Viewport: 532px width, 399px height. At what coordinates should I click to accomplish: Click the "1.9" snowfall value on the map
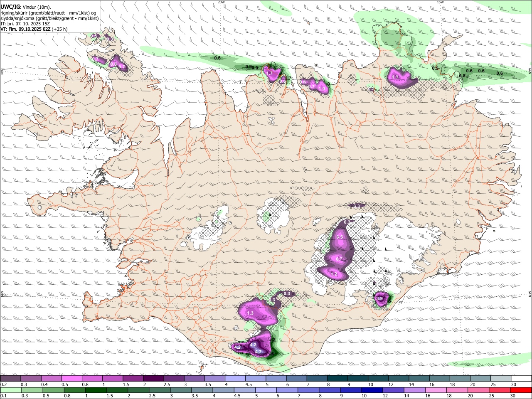coord(395,77)
